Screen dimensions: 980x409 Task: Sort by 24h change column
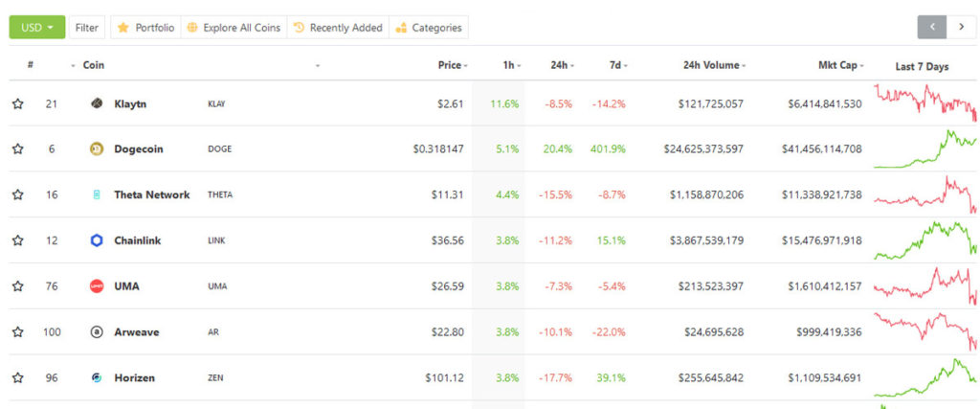click(x=559, y=65)
